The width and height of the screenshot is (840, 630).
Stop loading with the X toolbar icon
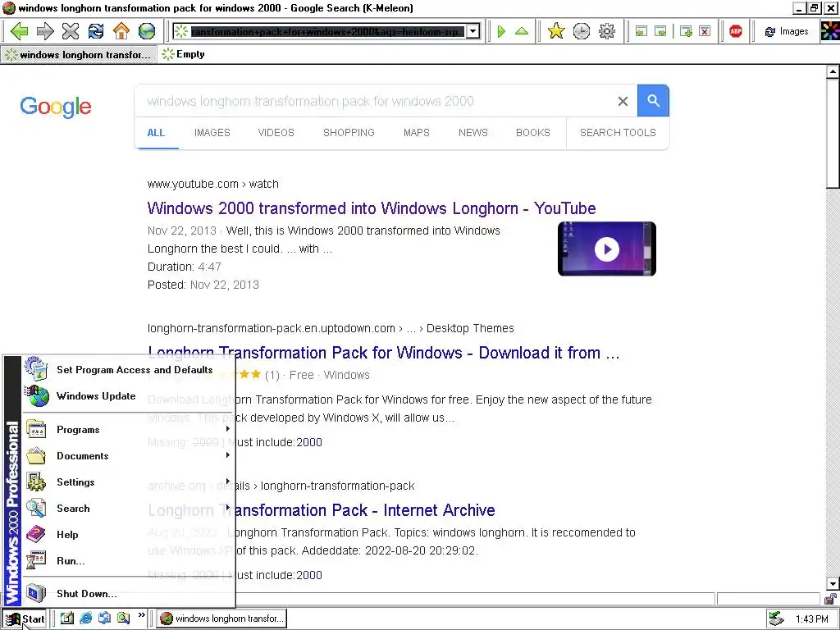(71, 31)
